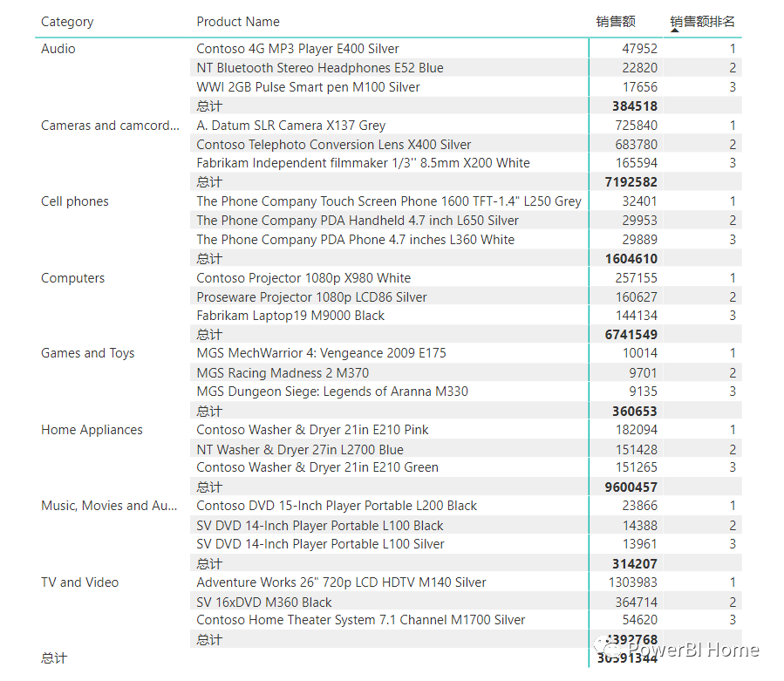Click MGS MechWarrior 4: Vengeance 2009 E175
Screen dimensions: 784x681
pyautogui.click(x=321, y=353)
